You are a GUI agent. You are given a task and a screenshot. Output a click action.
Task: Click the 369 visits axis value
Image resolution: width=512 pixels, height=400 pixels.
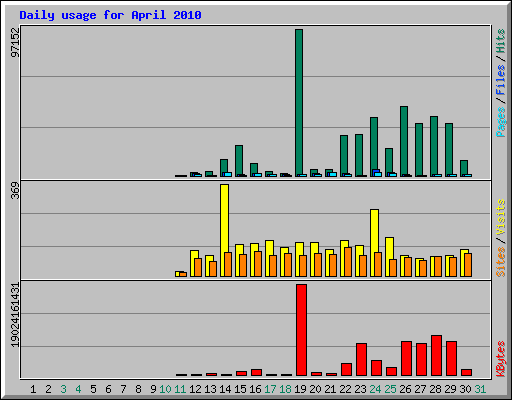15,191
